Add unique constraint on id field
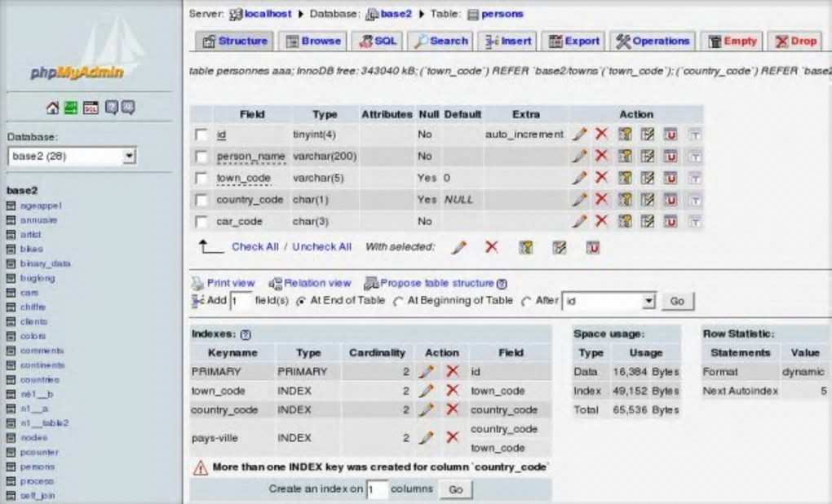 tap(670, 135)
